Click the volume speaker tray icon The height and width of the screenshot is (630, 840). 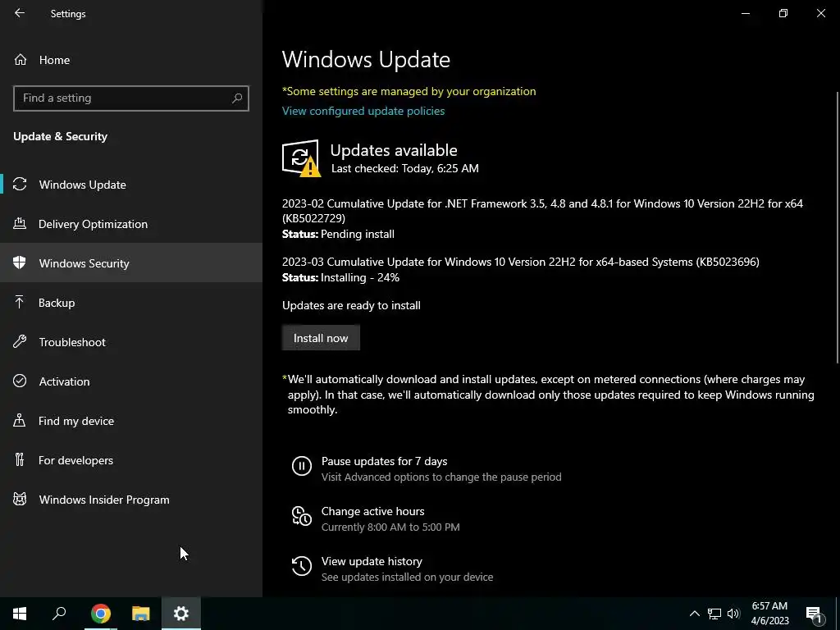click(733, 614)
